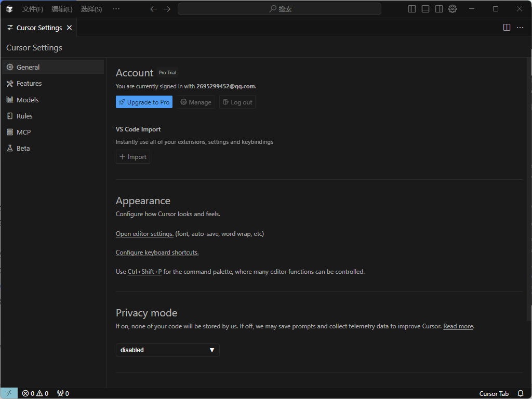Click the Pro Trial badge

coord(168,73)
